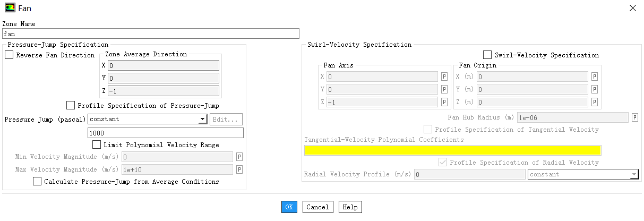Click the yellow Tangential-Velocity Polynomial Coefficients field
This screenshot has height=221, width=644.
tap(453, 150)
